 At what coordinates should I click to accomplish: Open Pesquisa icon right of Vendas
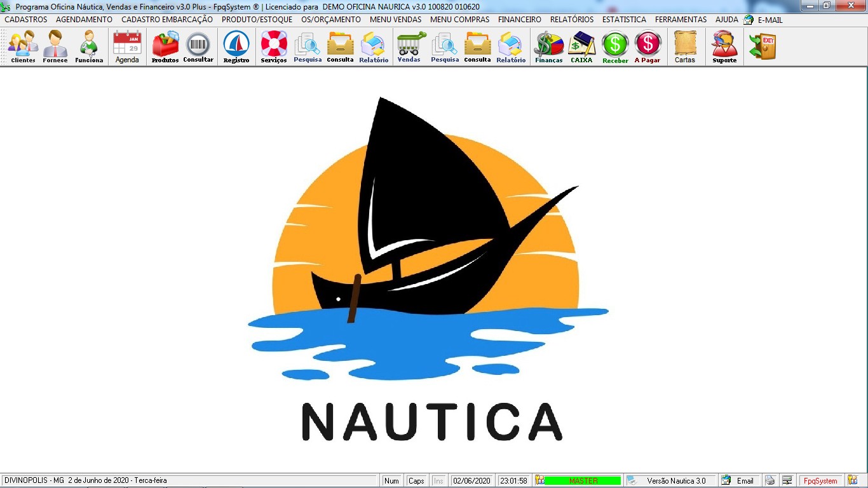pos(445,47)
